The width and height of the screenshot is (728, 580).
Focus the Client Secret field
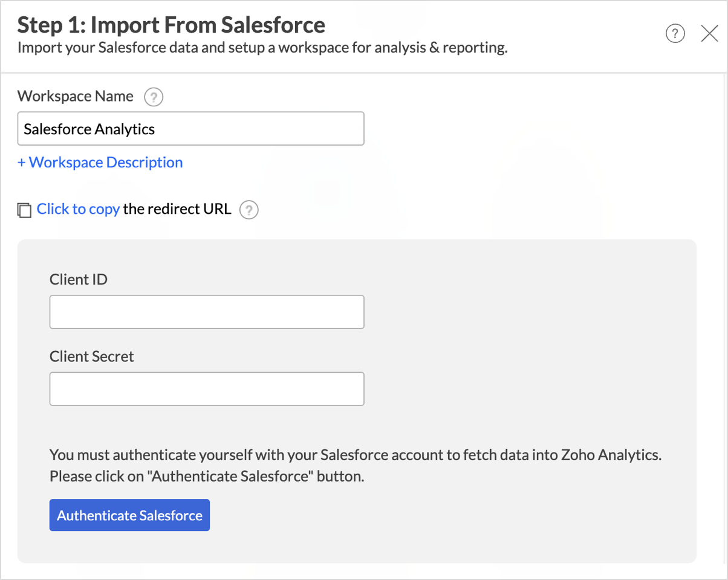(x=207, y=388)
